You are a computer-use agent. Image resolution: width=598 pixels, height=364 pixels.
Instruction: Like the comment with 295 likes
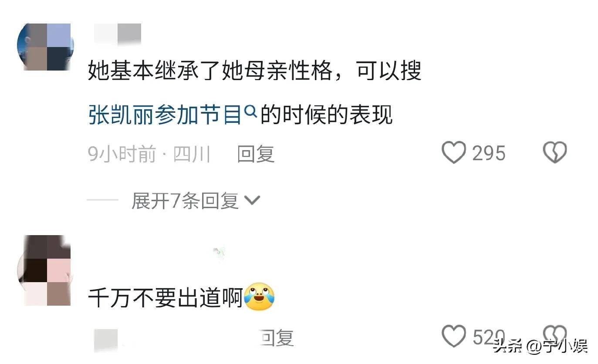(x=454, y=153)
